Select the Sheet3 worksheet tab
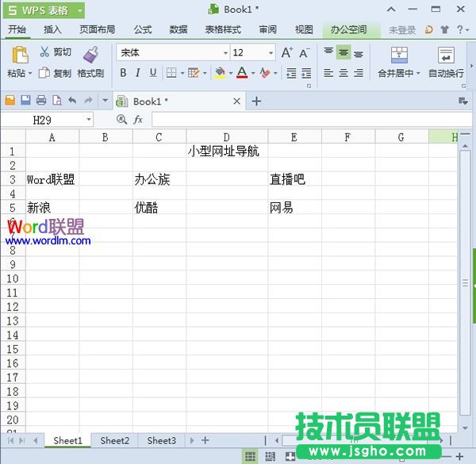 pyautogui.click(x=162, y=440)
